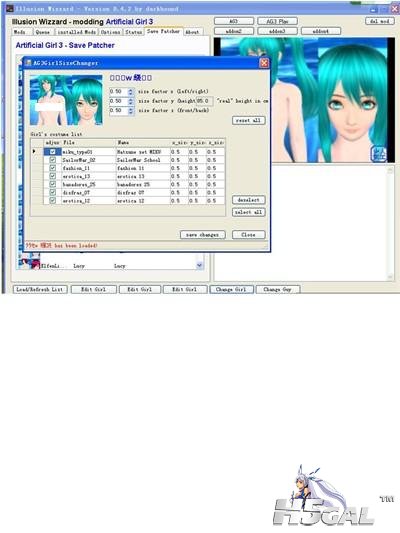Click the stepper arrows of size factor y

pos(131,101)
